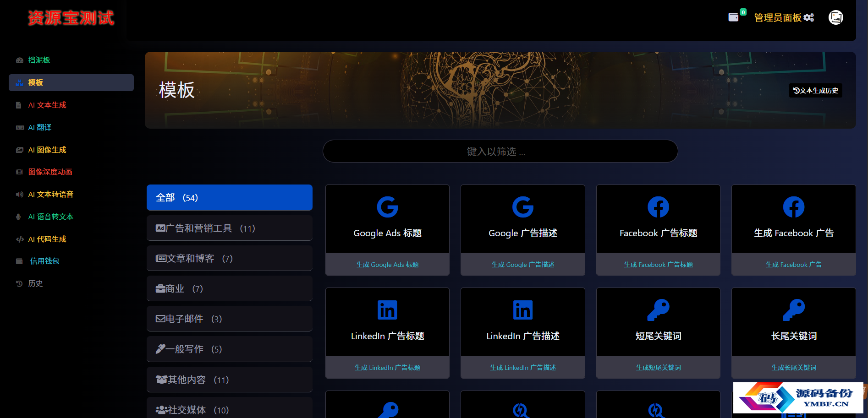Image resolution: width=868 pixels, height=418 pixels.
Task: Click the speaker icon beside AI 文本转语音
Action: 19,194
